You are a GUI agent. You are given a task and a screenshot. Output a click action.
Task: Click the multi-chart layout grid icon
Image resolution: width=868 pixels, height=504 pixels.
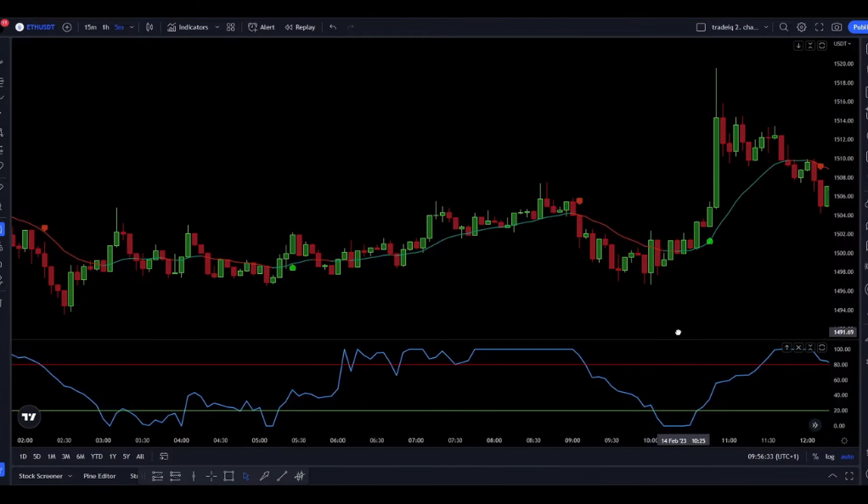[x=230, y=26]
